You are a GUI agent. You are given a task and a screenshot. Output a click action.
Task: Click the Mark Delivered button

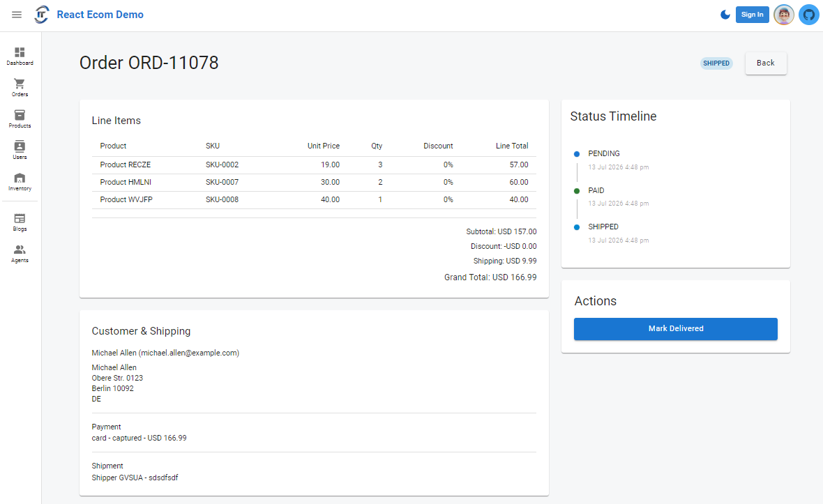click(x=676, y=329)
